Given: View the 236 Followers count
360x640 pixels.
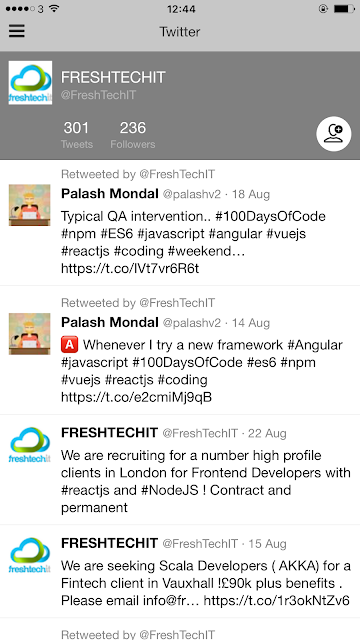Looking at the screenshot, I should (x=133, y=135).
